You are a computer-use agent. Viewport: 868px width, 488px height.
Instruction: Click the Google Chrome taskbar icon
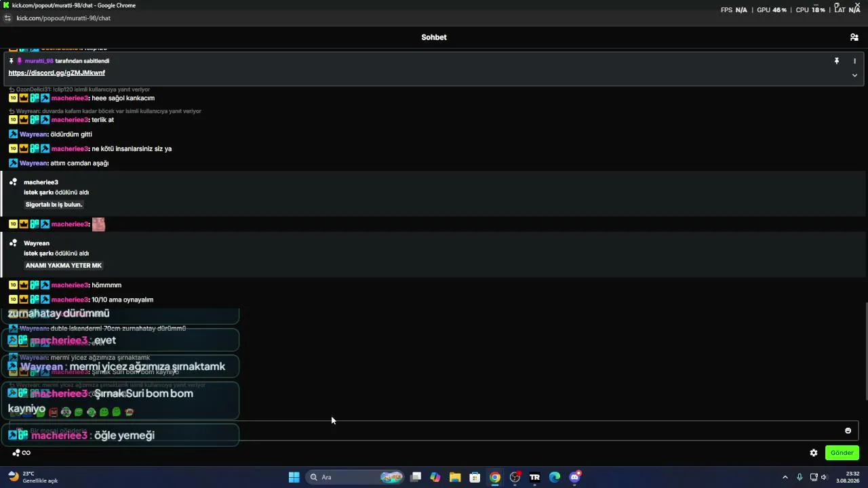coord(495,477)
